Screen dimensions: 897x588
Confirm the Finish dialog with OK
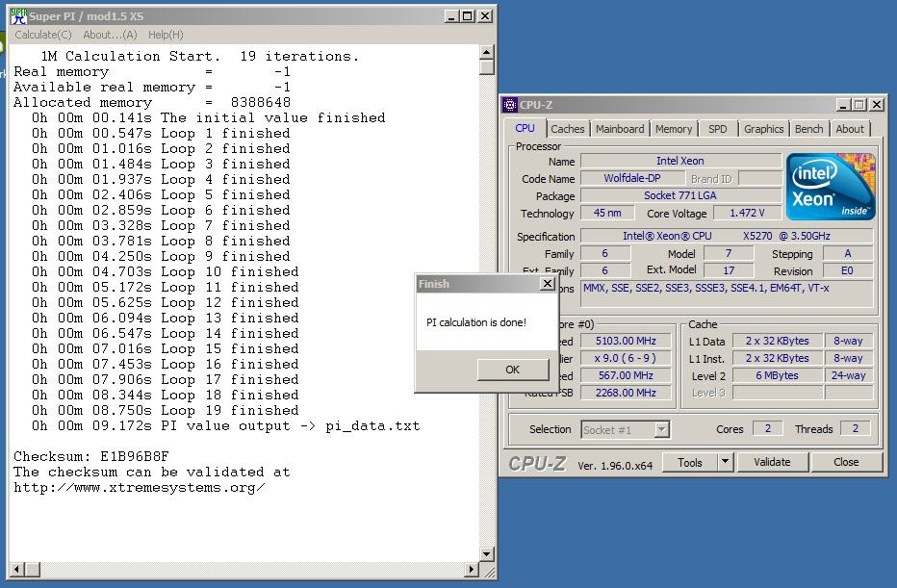tap(513, 370)
